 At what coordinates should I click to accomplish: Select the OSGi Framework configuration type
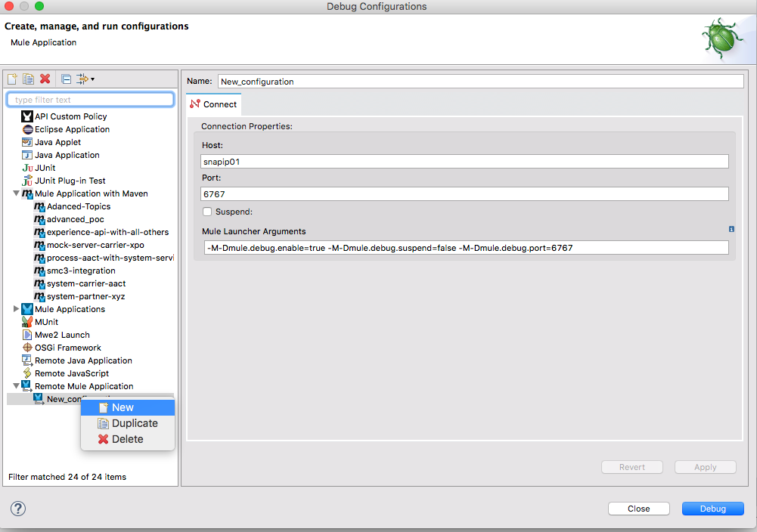pos(67,348)
